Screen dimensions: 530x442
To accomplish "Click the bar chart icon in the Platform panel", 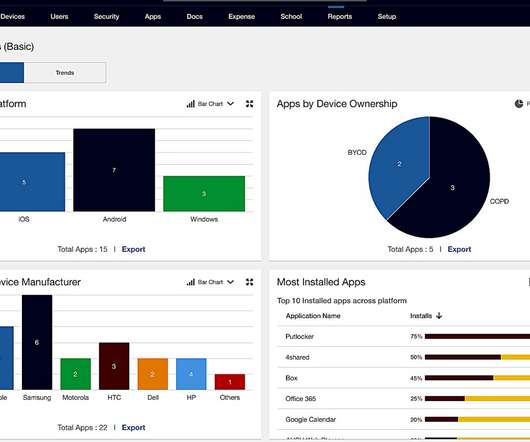I will coord(191,104).
